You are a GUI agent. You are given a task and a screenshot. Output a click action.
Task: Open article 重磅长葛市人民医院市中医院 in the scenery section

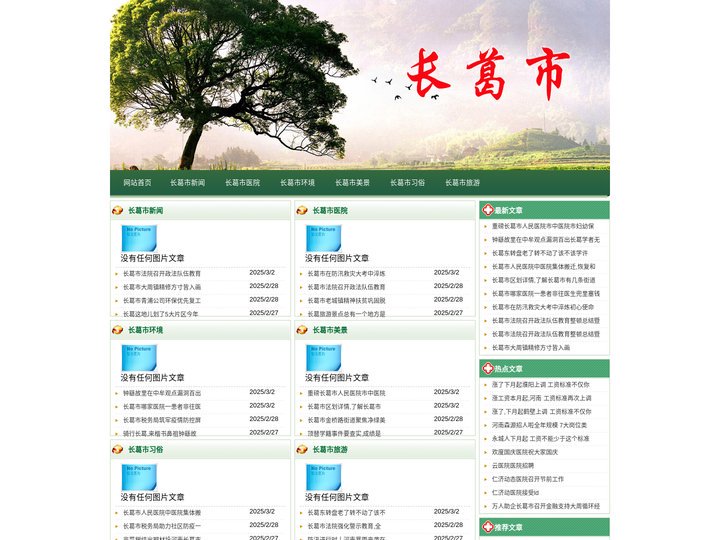point(346,393)
